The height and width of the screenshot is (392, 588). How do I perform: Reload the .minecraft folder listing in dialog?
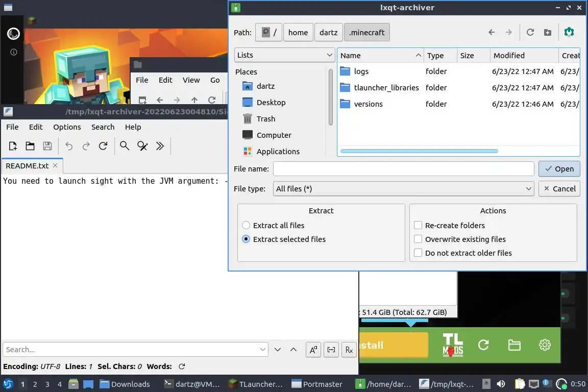[x=530, y=32]
